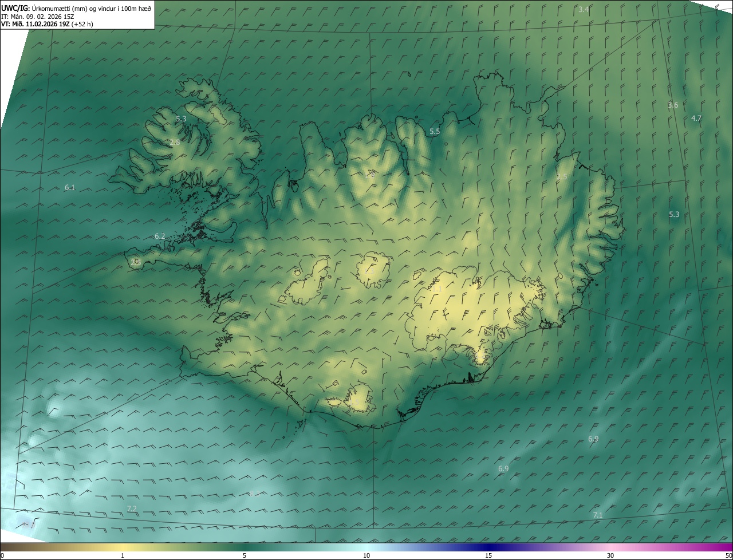733x560 pixels.
Task: Select the 3.6 value label on the map
Action: (673, 105)
